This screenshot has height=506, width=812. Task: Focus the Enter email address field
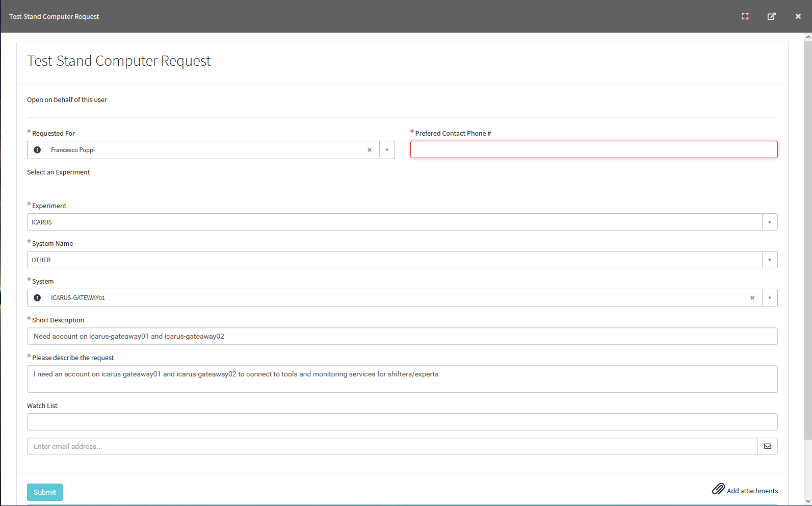tap(392, 446)
